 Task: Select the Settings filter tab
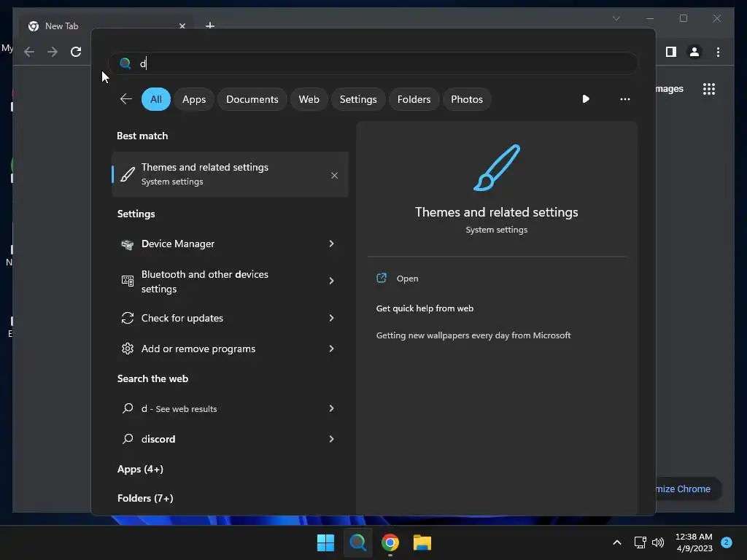[358, 99]
